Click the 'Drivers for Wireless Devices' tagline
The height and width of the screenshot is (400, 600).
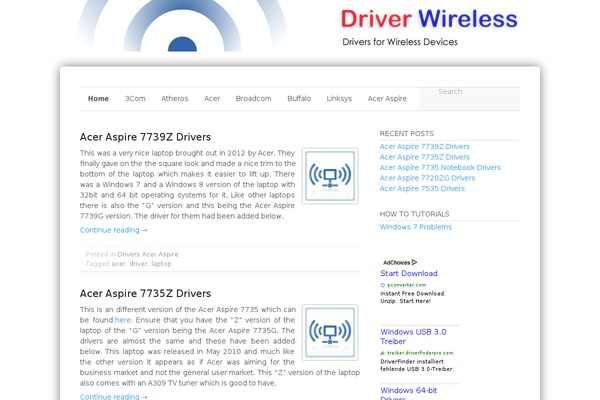(x=400, y=42)
